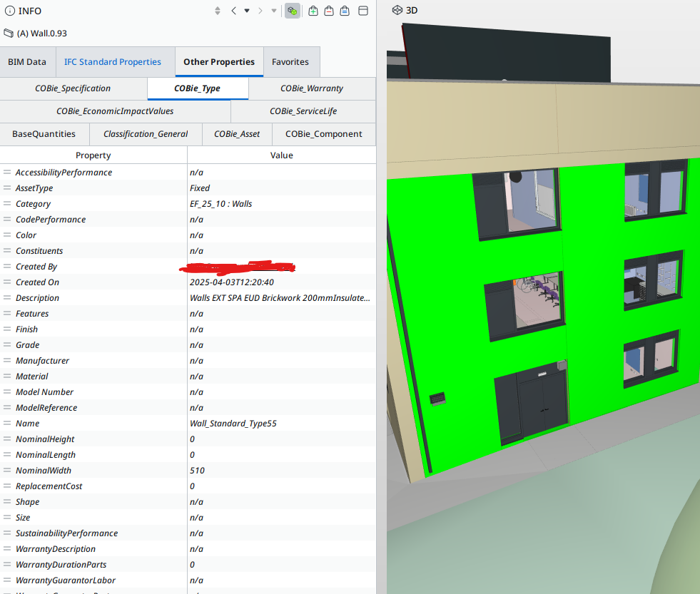Select the Other Properties tab

[219, 62]
